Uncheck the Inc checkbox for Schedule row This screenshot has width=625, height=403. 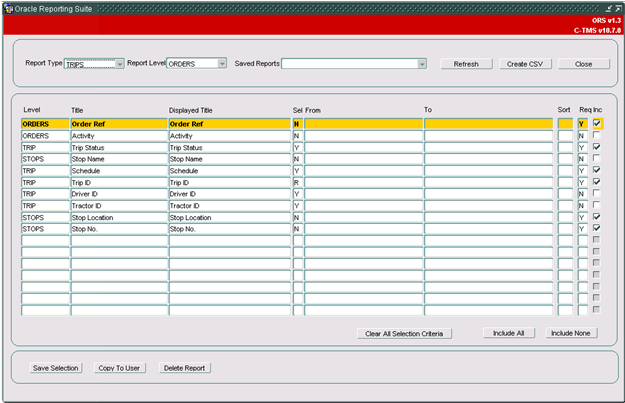pos(597,170)
